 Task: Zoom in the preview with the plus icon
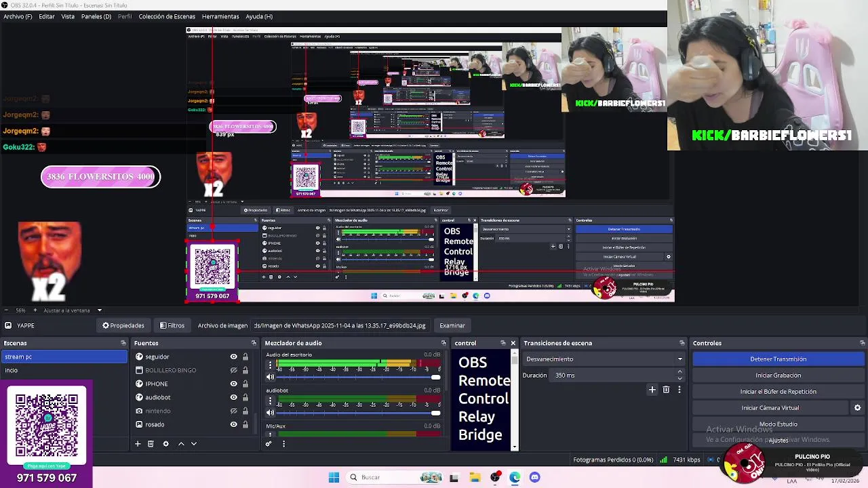click(x=36, y=310)
